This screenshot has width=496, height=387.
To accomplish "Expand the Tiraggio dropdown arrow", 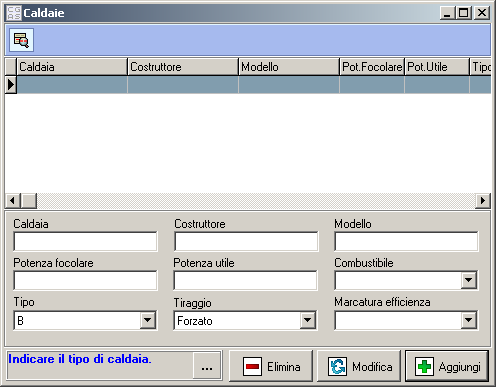I will [307, 320].
